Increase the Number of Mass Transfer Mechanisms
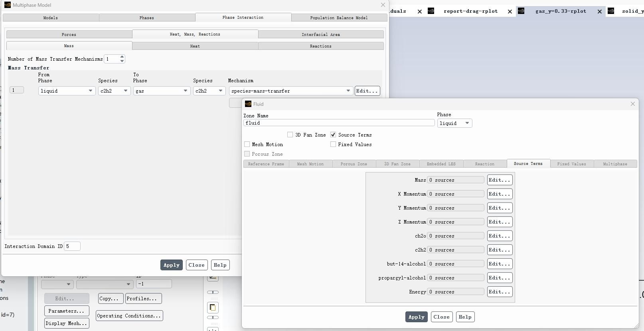The image size is (644, 331). [x=122, y=57]
